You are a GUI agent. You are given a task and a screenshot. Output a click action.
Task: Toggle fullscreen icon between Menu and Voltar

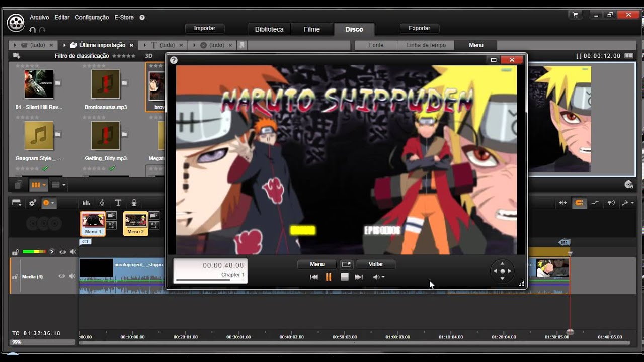point(346,264)
